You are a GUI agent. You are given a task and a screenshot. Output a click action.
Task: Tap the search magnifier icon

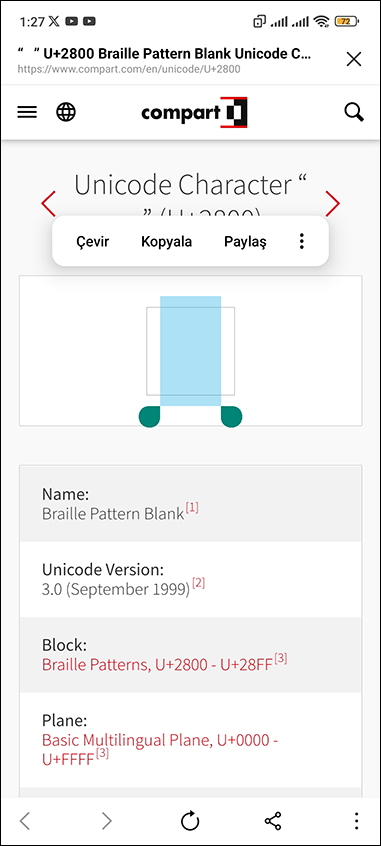point(354,112)
